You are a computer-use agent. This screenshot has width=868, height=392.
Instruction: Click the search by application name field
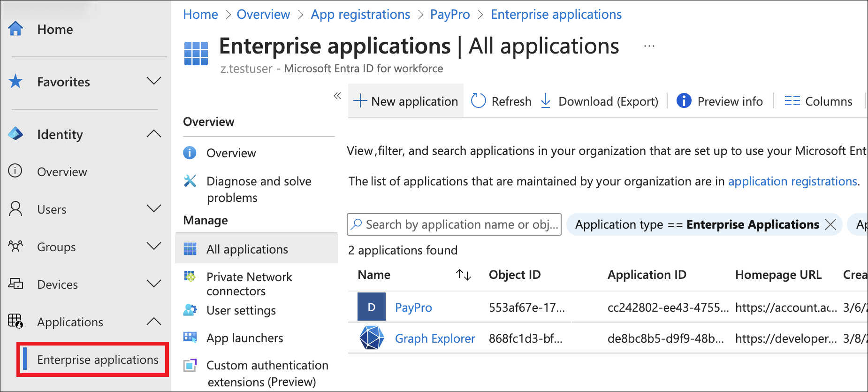pos(454,224)
